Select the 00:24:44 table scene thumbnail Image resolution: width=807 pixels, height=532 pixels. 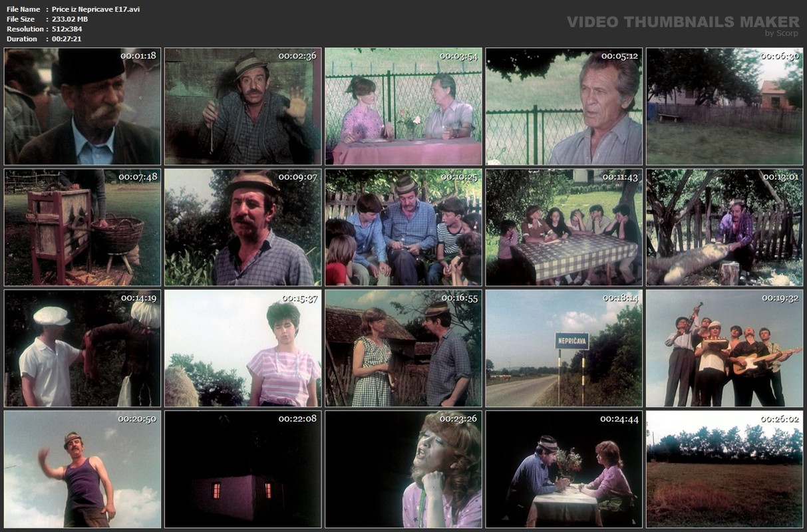pyautogui.click(x=564, y=469)
